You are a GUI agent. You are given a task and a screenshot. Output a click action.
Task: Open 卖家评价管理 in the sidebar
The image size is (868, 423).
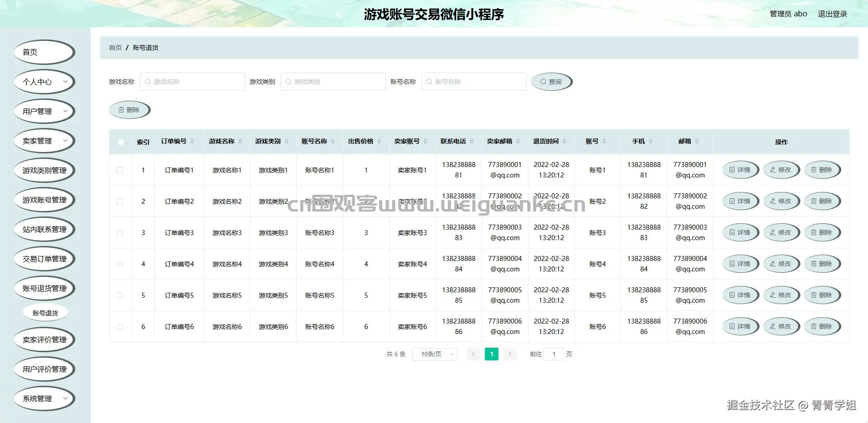(x=44, y=339)
